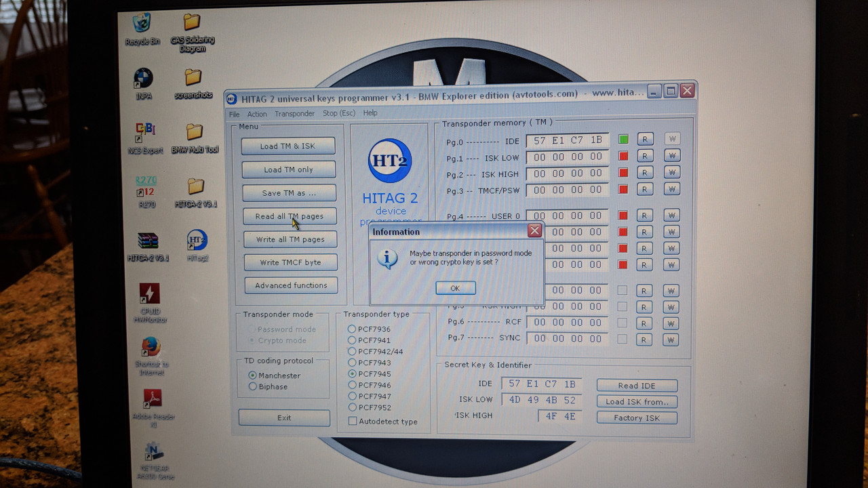Select PCF7936 transponder type
Image resolution: width=868 pixels, height=488 pixels.
(370, 329)
